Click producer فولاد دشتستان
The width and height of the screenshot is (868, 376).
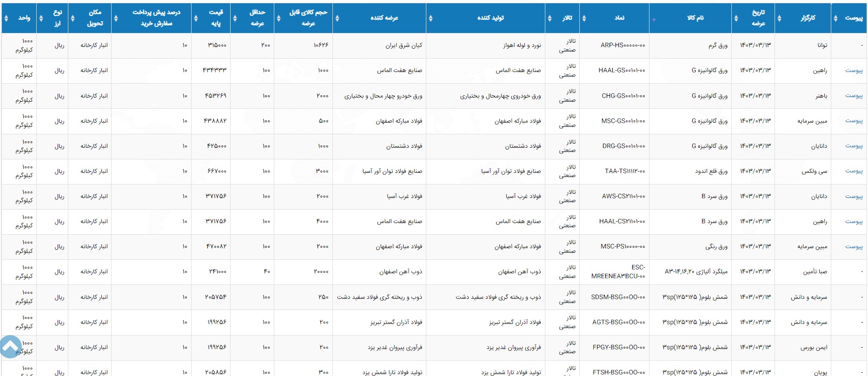[x=523, y=146]
